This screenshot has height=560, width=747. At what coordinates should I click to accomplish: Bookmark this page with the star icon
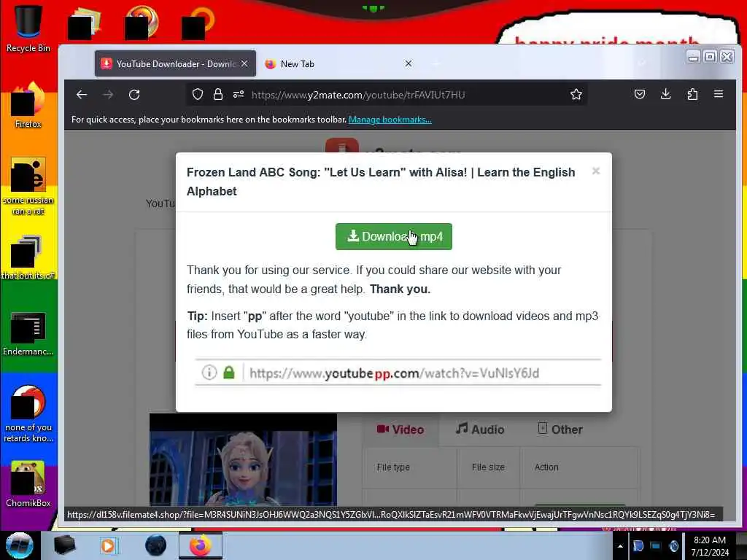pos(576,94)
